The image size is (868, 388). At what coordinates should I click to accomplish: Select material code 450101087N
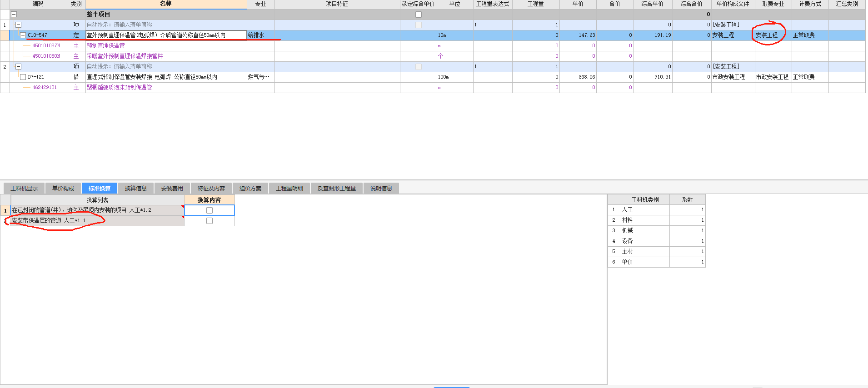point(46,46)
